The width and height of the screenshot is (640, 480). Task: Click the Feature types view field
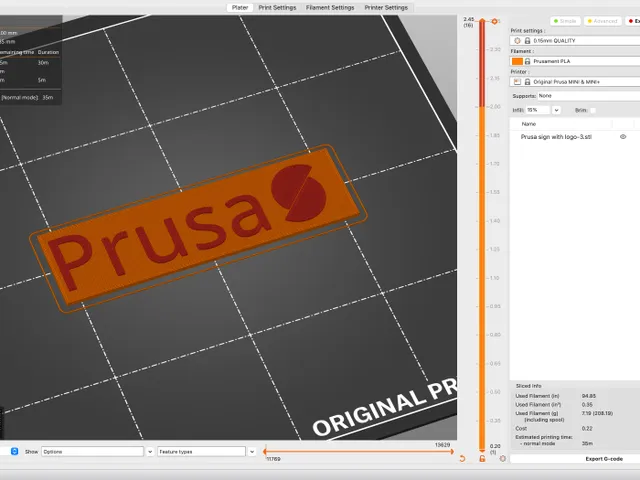[x=201, y=451]
